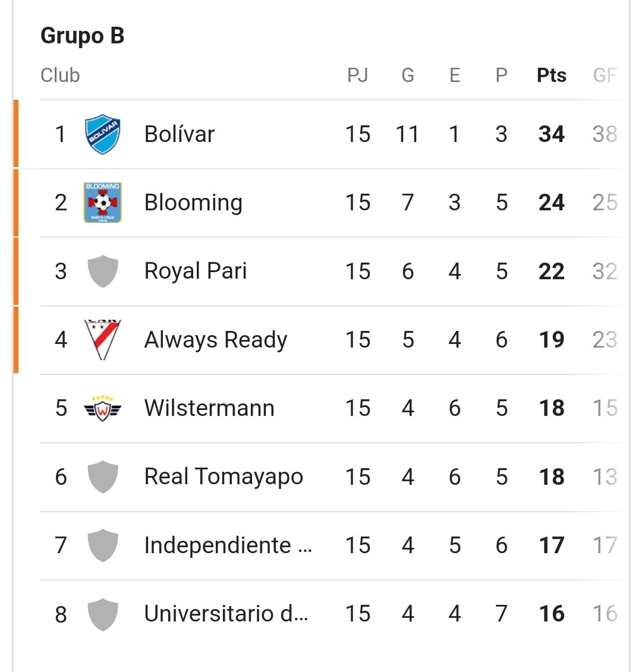Click Bolívar's 34 points value
Image resolution: width=642 pixels, height=672 pixels.
[552, 134]
